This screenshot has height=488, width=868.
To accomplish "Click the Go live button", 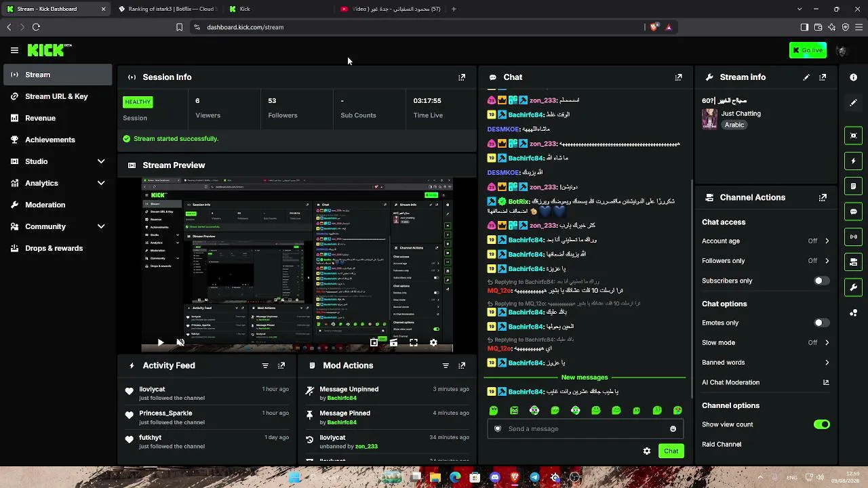I will click(808, 50).
